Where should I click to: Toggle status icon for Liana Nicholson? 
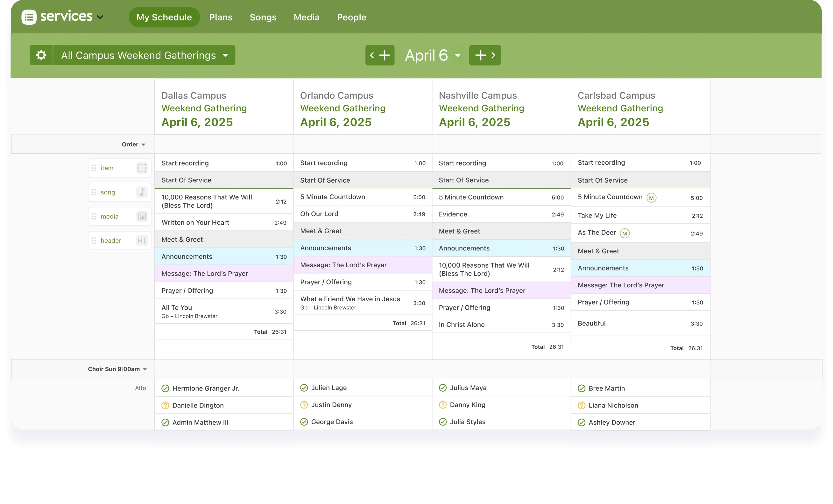[x=582, y=405]
